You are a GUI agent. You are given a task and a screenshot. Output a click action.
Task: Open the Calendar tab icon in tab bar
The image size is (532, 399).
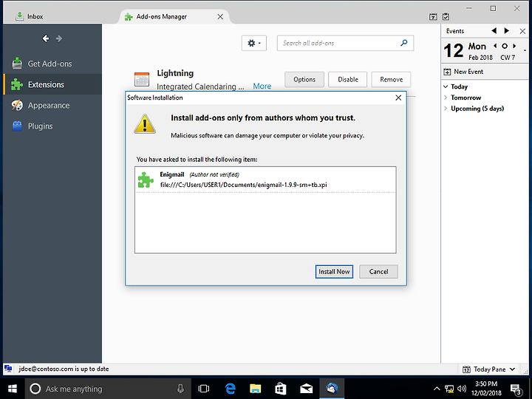tap(433, 16)
